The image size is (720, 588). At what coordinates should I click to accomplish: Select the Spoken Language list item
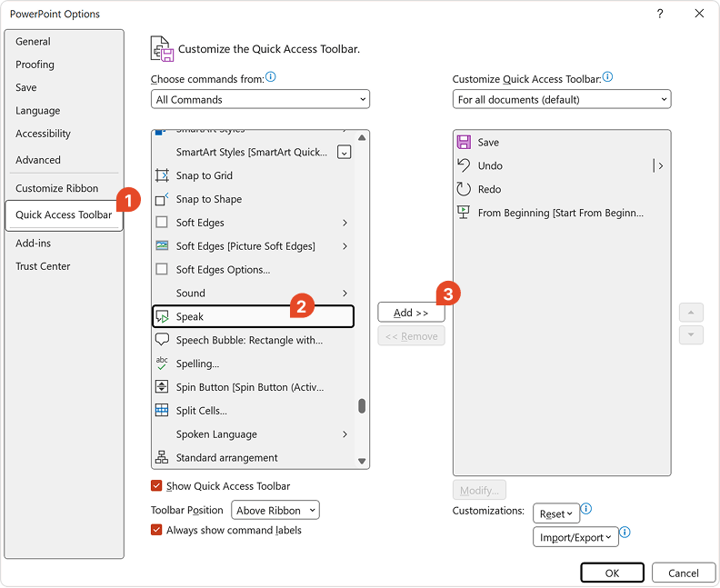(x=253, y=434)
